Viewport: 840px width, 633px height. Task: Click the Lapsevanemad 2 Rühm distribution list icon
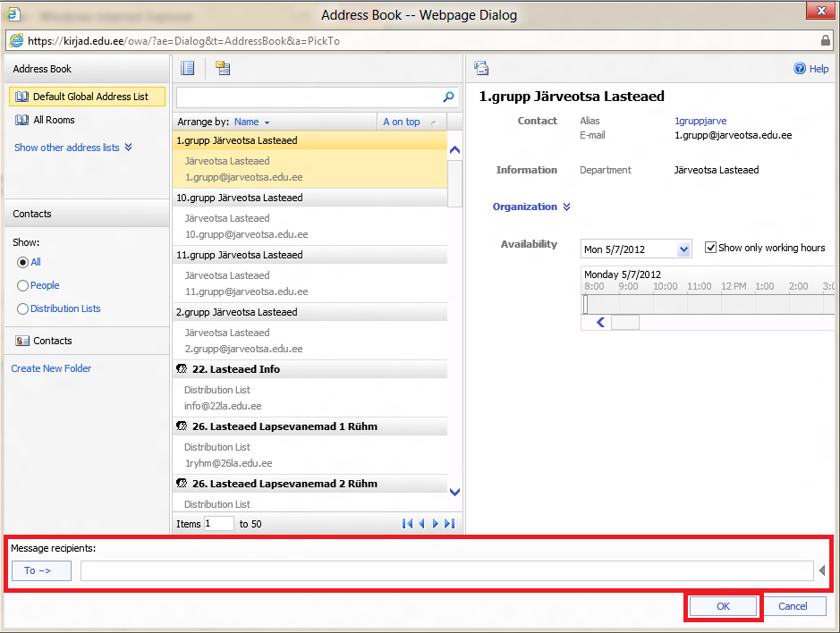coord(182,484)
